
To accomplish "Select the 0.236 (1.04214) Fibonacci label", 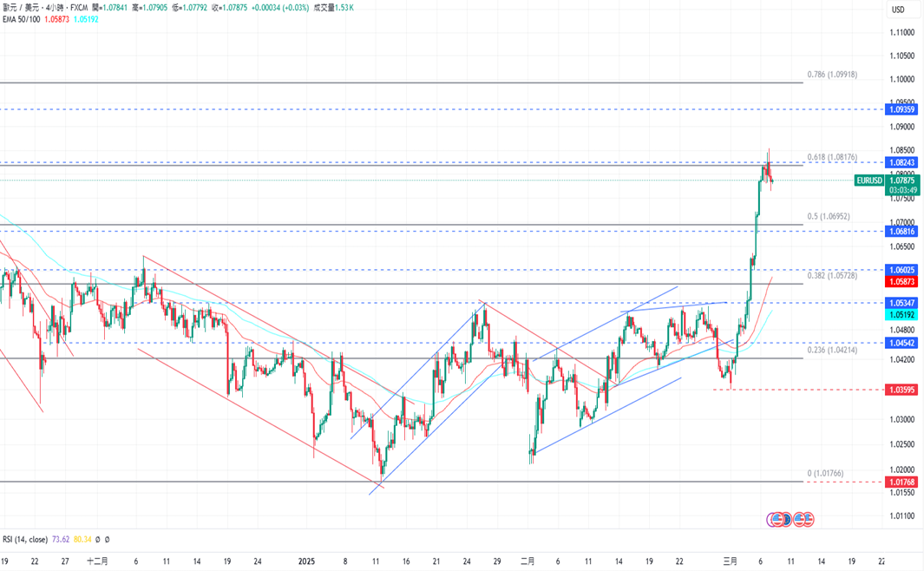I will click(x=832, y=350).
